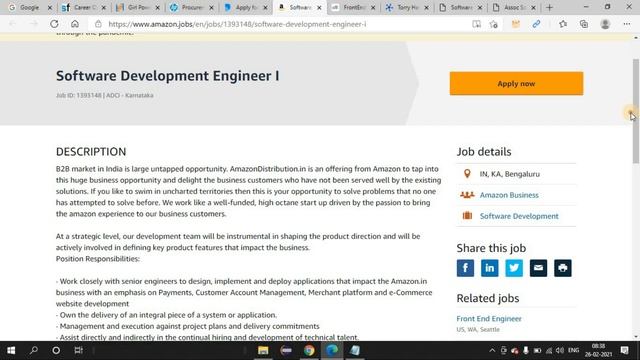Close the Google tab
The image size is (640, 360).
point(50,7)
